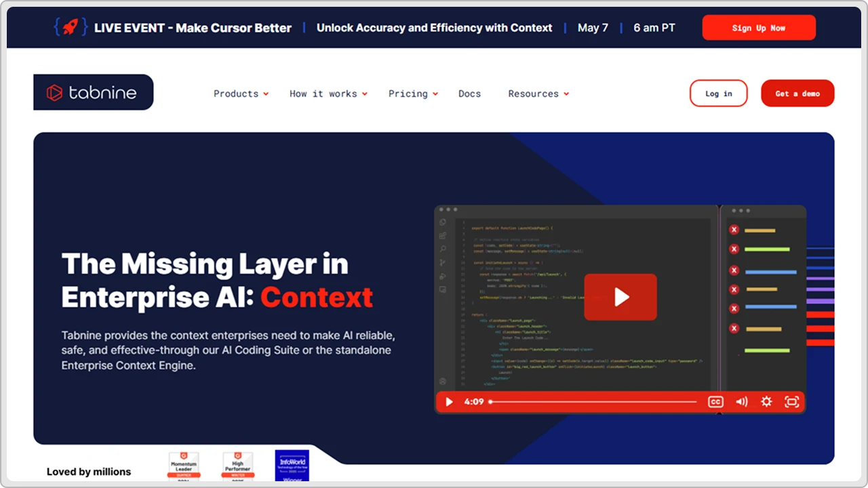
Task: Click Get a demo button
Action: [x=797, y=94]
